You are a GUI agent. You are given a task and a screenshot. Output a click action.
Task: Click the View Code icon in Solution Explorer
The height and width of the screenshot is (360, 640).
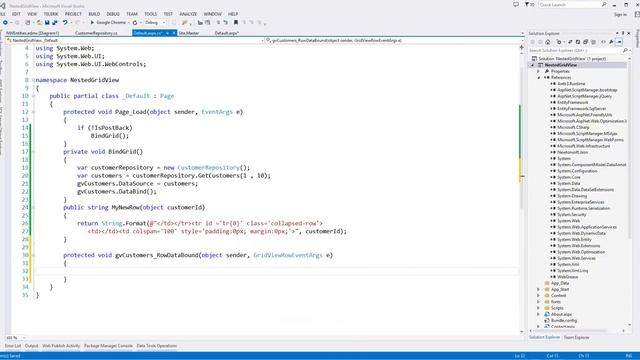tap(604, 42)
